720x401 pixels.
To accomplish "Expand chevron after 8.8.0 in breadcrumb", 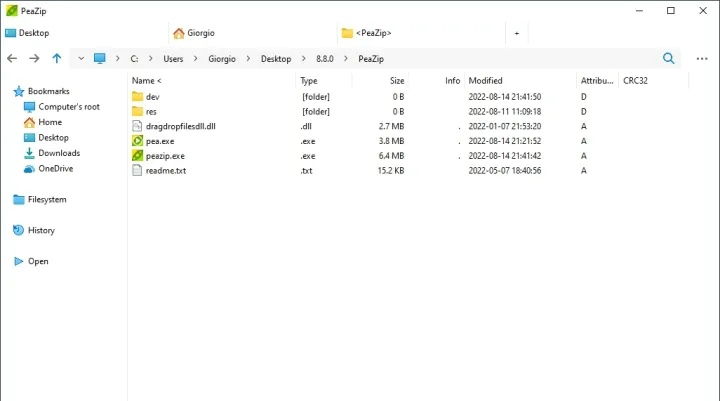I will (x=346, y=58).
